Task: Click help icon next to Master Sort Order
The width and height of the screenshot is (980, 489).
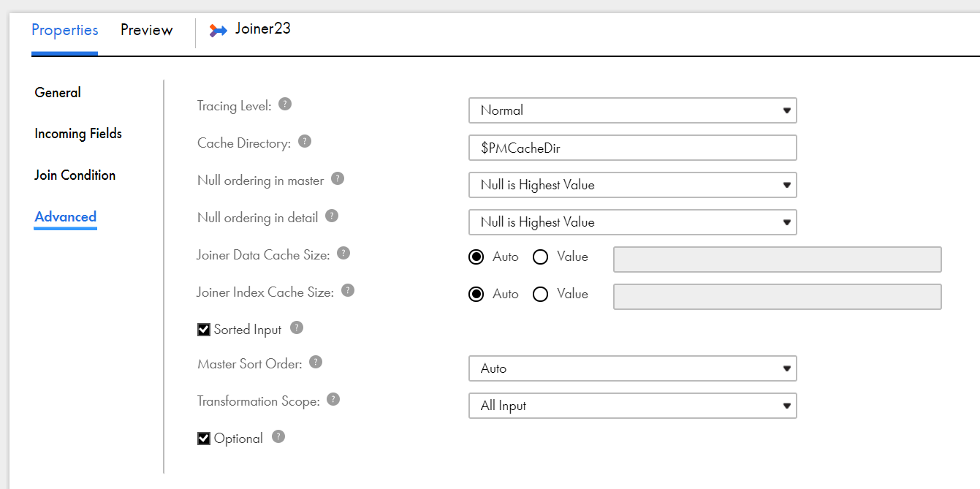Action: 316,363
